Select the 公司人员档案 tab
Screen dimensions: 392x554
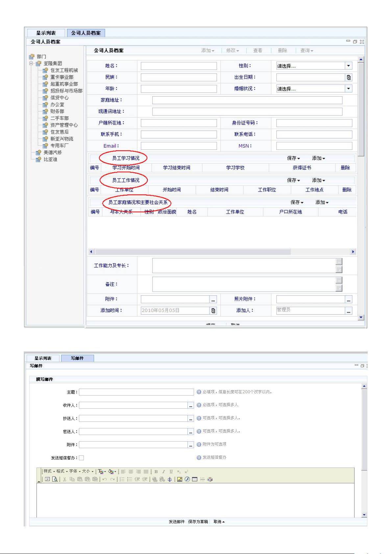click(86, 33)
